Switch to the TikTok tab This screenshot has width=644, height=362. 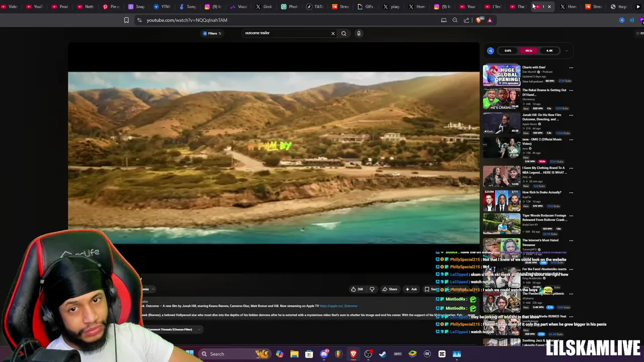[x=315, y=7]
